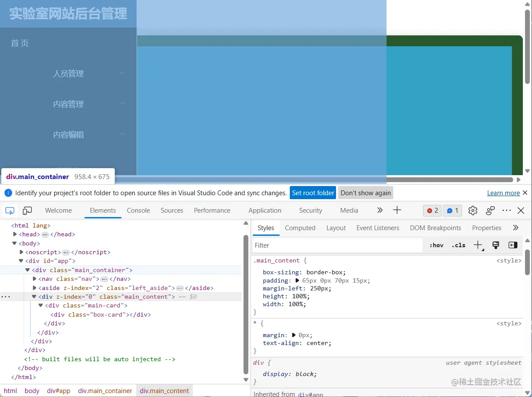Collapse the main-card div arrow
532x397 pixels.
click(x=41, y=306)
